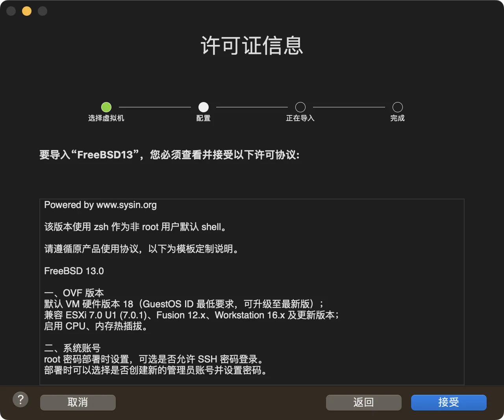Click the help question mark icon
The image size is (504, 420).
(20, 400)
